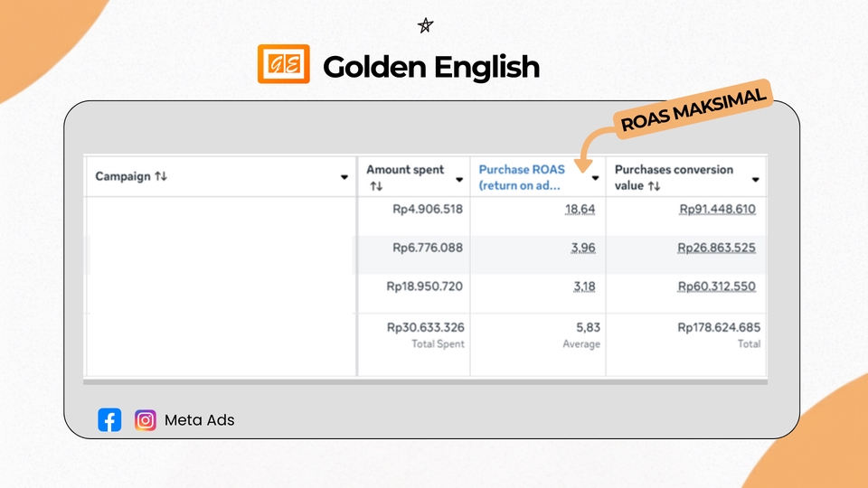Click total conversion value Rp178.624.685
This screenshot has height=488, width=868.
(x=719, y=327)
